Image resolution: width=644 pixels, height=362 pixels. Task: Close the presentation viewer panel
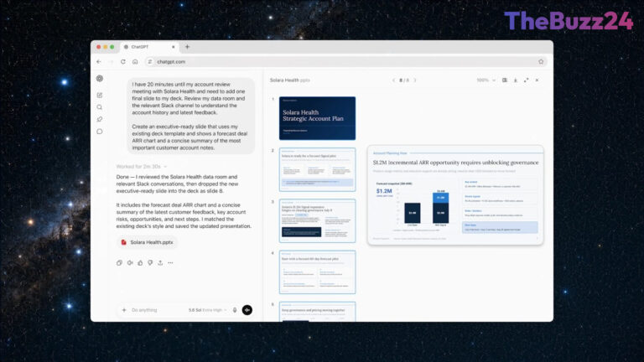tap(537, 80)
